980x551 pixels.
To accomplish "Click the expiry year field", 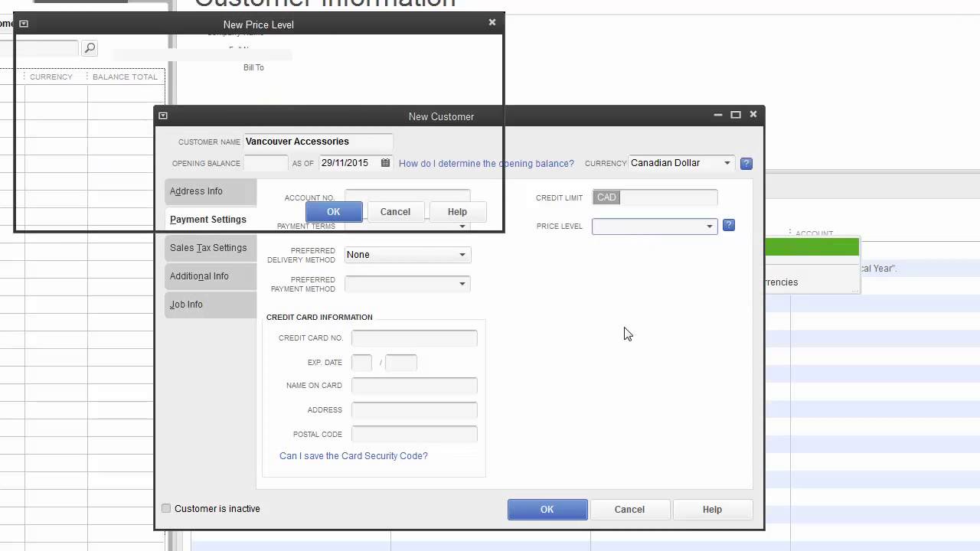I will [401, 363].
